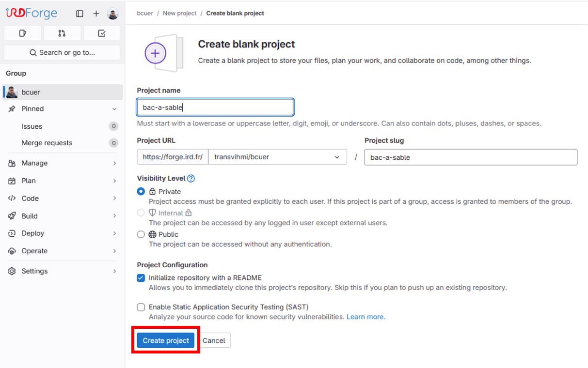Click the plus create-new icon

tap(96, 14)
